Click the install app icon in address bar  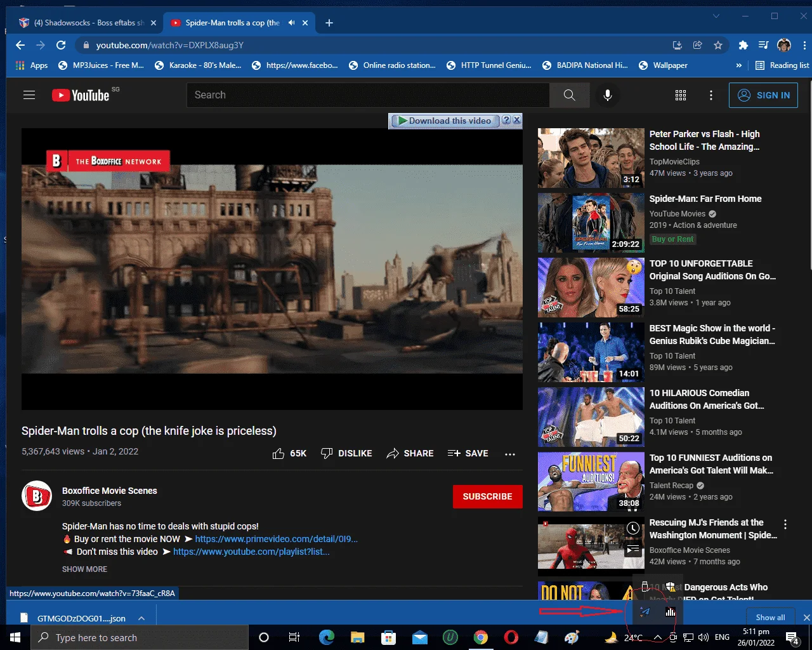pyautogui.click(x=678, y=45)
